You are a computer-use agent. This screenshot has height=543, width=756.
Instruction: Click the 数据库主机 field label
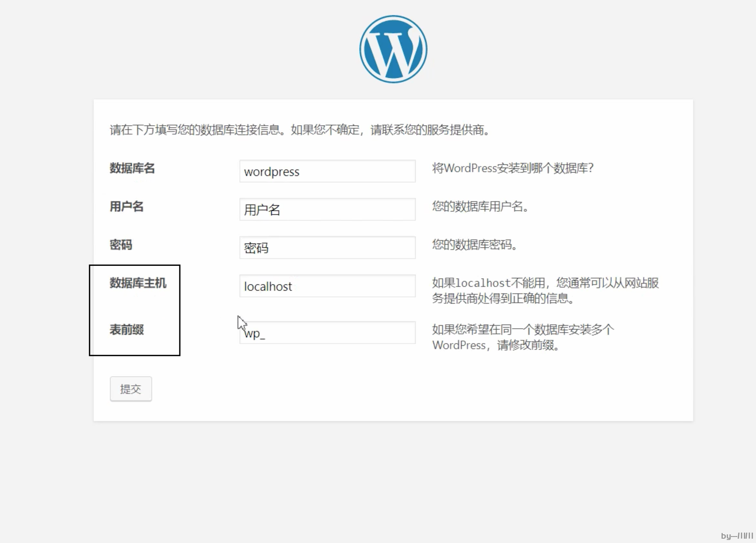click(x=138, y=283)
